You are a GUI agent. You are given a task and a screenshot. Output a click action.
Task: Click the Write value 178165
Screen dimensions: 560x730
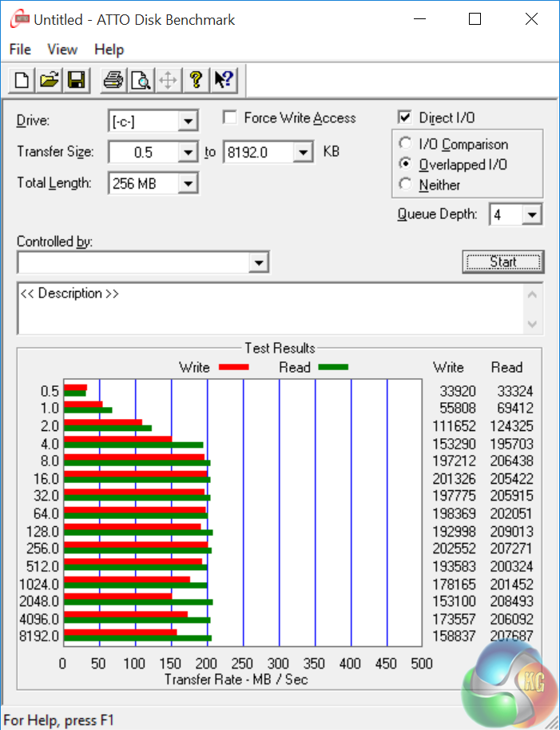tap(455, 584)
